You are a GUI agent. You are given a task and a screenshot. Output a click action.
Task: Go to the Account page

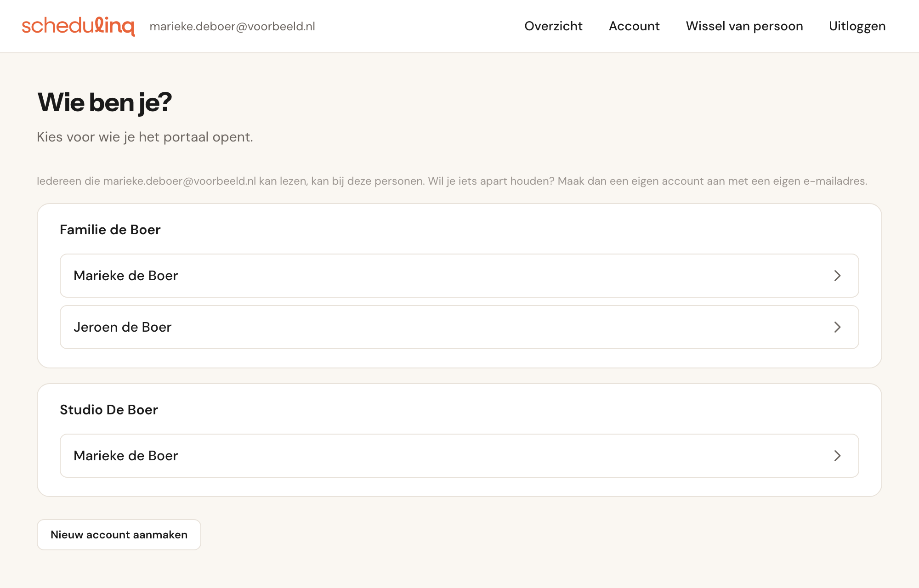coord(634,26)
